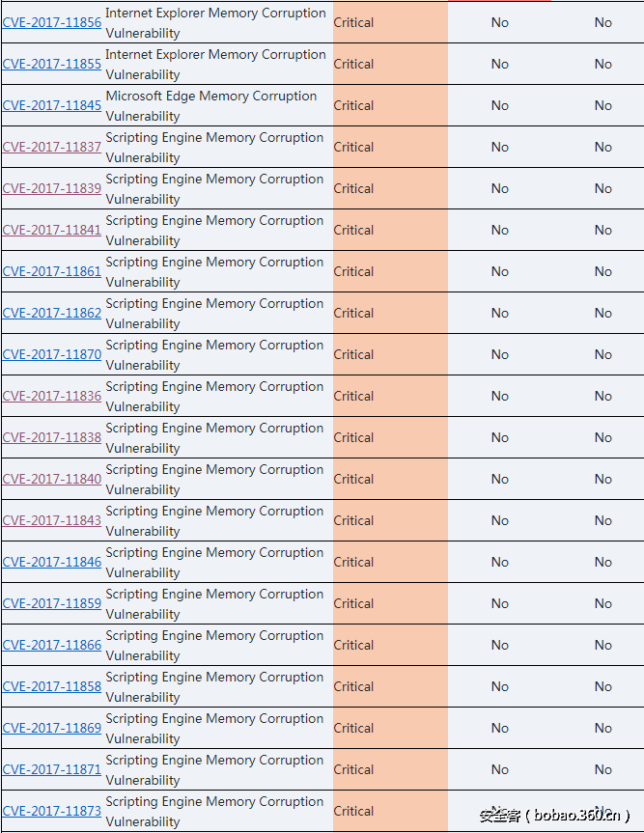This screenshot has height=833, width=644.
Task: Open the CVE-2017-11869 advisory
Action: 51,729
